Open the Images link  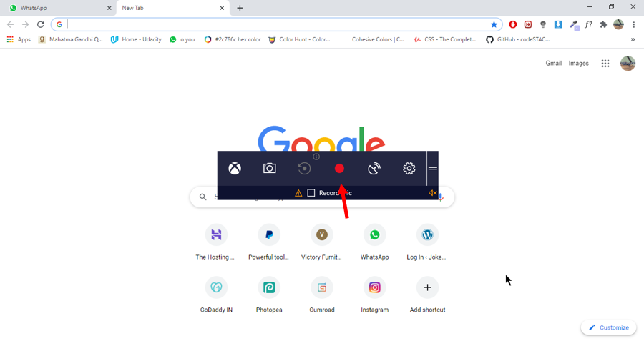(578, 63)
